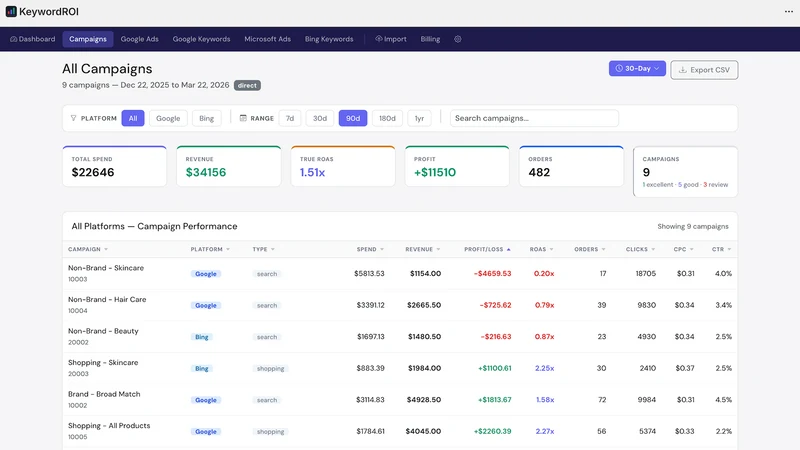Viewport: 800px width, 450px height.
Task: Open the Import page
Action: coord(391,39)
